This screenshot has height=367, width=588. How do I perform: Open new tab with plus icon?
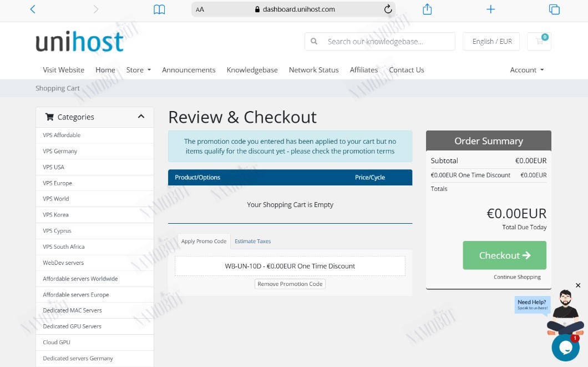490,9
